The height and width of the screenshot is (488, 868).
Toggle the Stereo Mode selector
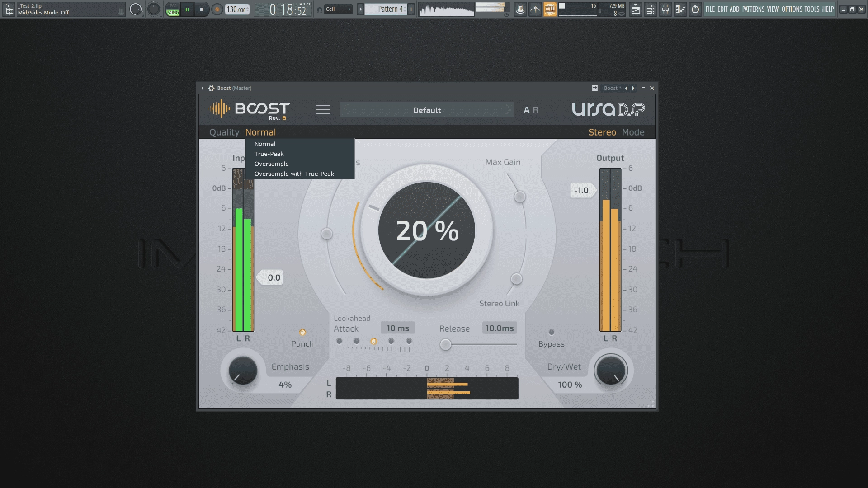tap(602, 132)
